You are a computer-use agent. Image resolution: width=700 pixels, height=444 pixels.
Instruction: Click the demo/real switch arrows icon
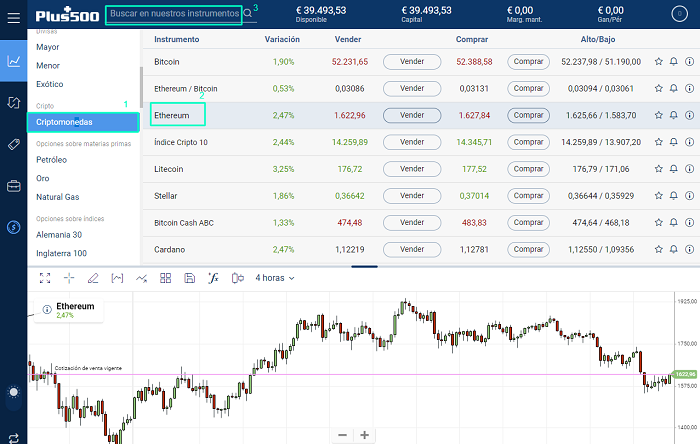tap(13, 438)
